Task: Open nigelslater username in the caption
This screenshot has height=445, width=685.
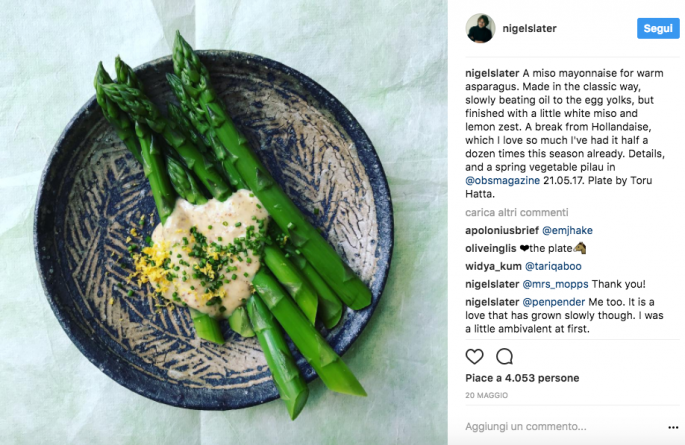Action: coord(492,73)
